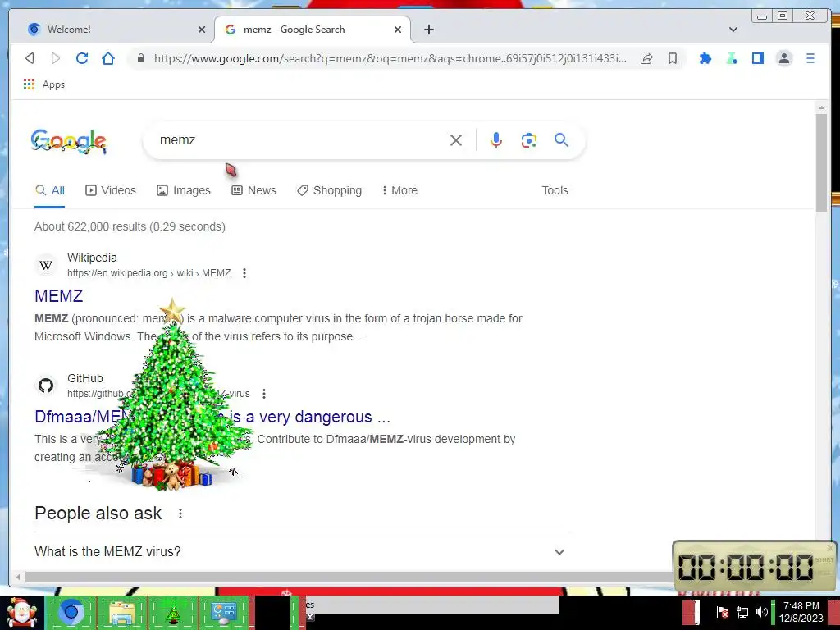
Task: Open the Action Center flag icon
Action: (x=722, y=612)
